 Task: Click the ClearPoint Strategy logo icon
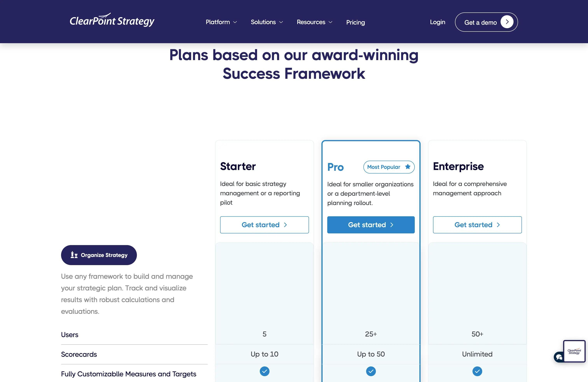coord(112,20)
